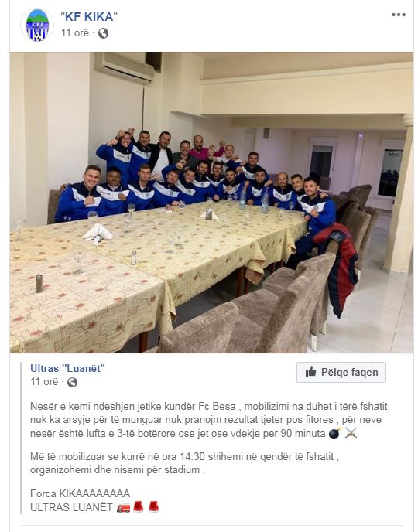Open the KF KIKA profile picture
This screenshot has height=532, width=418.
(x=37, y=25)
